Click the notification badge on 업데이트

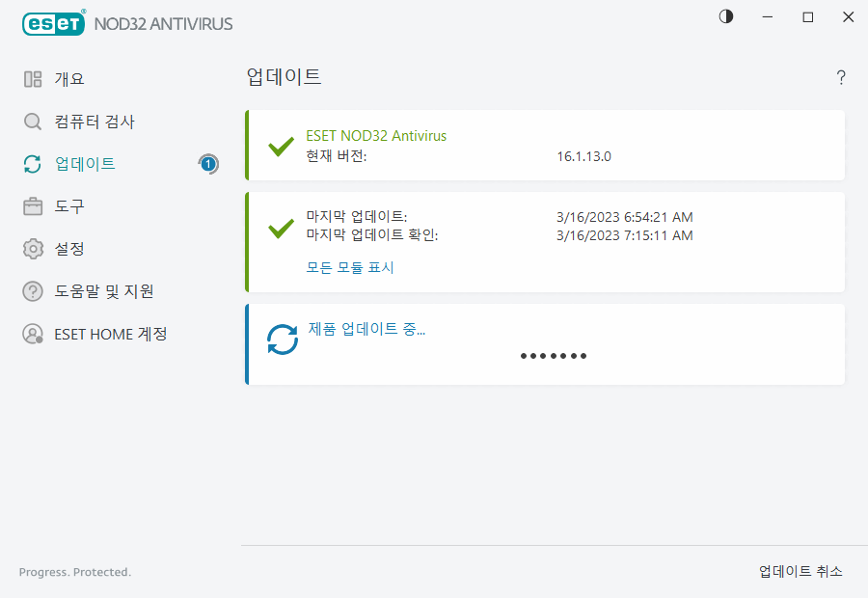coord(208,164)
